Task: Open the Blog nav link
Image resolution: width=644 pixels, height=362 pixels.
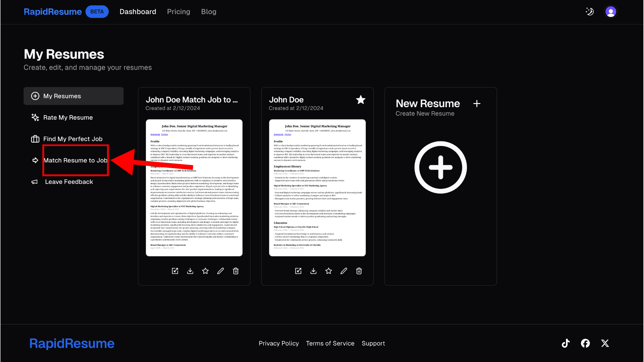Action: [209, 12]
